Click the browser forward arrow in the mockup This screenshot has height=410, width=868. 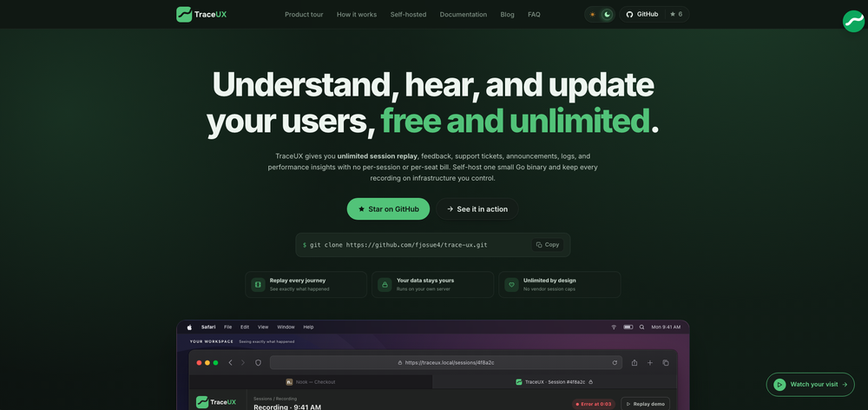click(x=242, y=363)
